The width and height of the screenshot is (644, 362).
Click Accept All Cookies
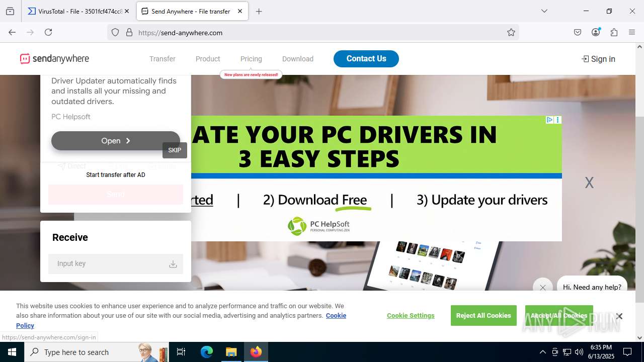[559, 315]
